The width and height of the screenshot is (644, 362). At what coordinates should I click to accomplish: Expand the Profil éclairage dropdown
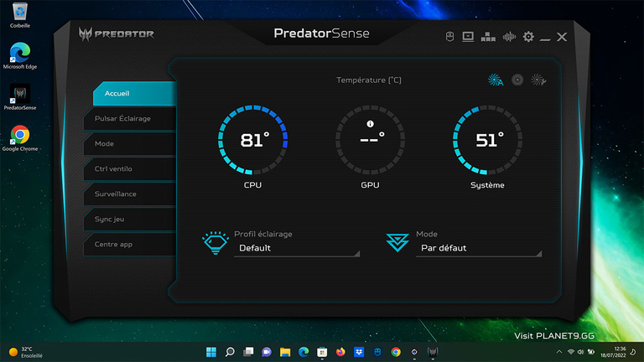pyautogui.click(x=297, y=248)
